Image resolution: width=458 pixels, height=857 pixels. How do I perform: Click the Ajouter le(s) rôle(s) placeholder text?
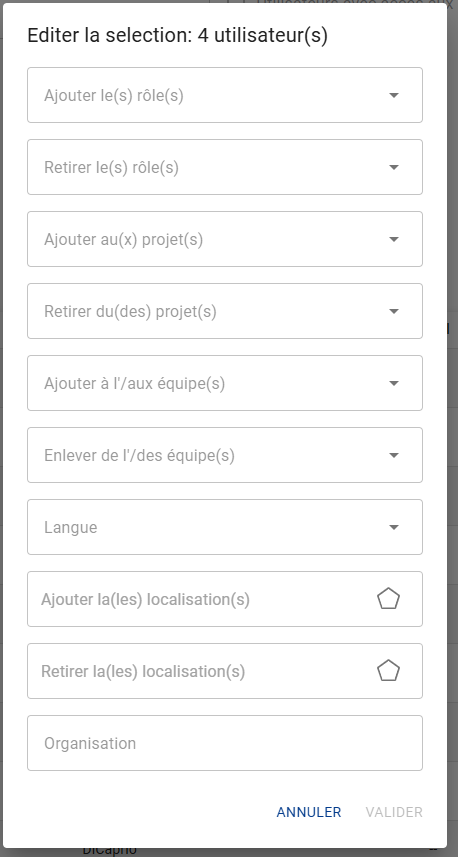coord(114,96)
